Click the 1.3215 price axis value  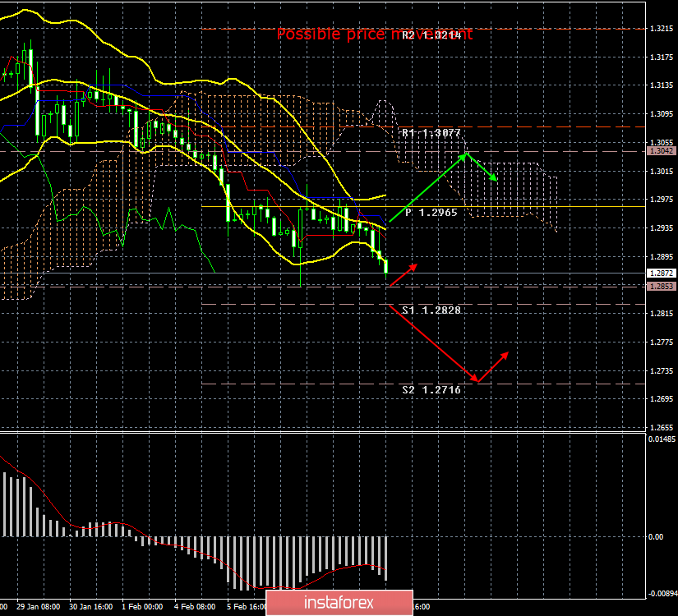coord(662,29)
